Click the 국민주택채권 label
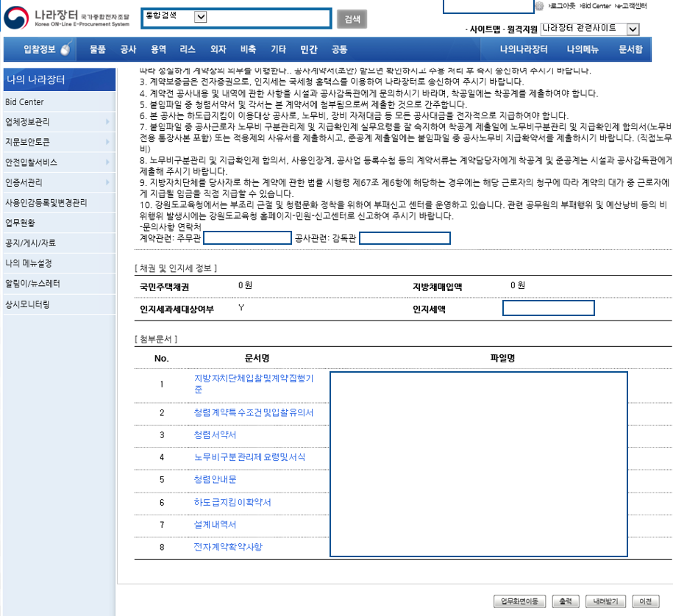The image size is (673, 616). point(164,287)
